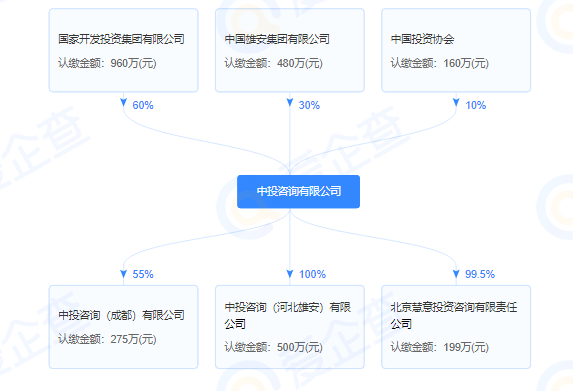Open subsidiary 北京慧意投资咨询有限责任公司

tap(456, 327)
